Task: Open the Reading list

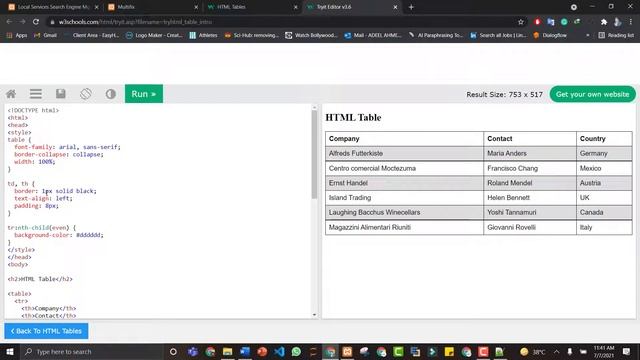Action: click(616, 36)
